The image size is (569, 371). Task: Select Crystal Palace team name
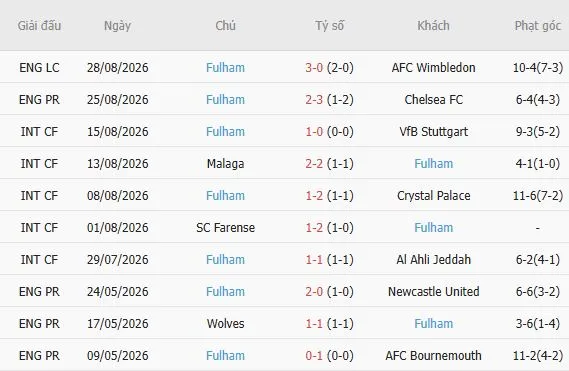(433, 196)
